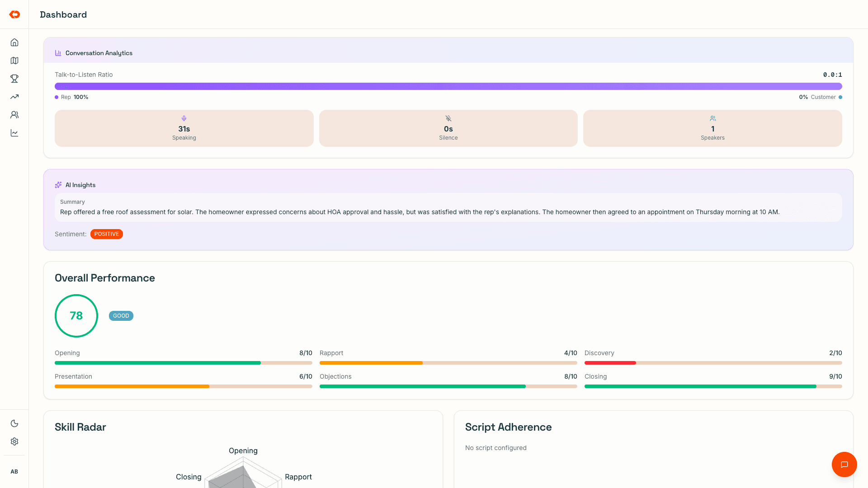
Task: Click the Conversation Analytics heading
Action: pos(99,53)
